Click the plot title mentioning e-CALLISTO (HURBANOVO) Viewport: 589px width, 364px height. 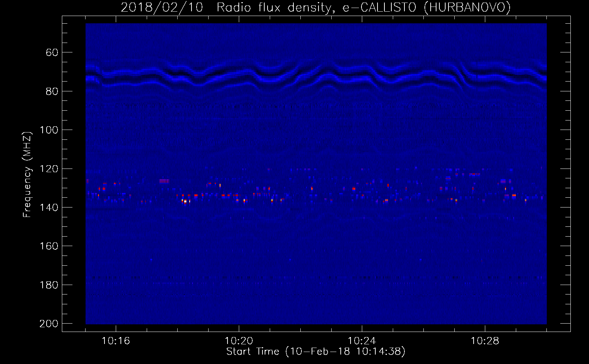[x=316, y=8]
